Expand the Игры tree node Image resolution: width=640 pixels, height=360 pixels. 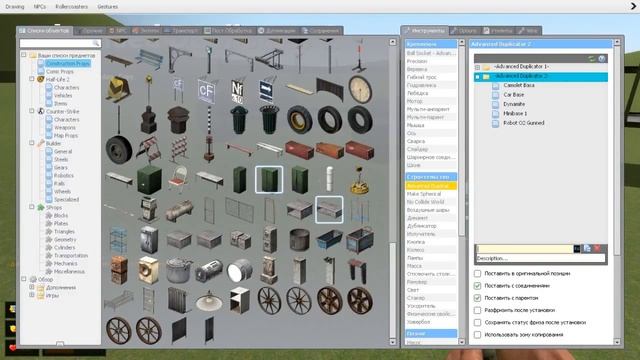click(x=32, y=295)
